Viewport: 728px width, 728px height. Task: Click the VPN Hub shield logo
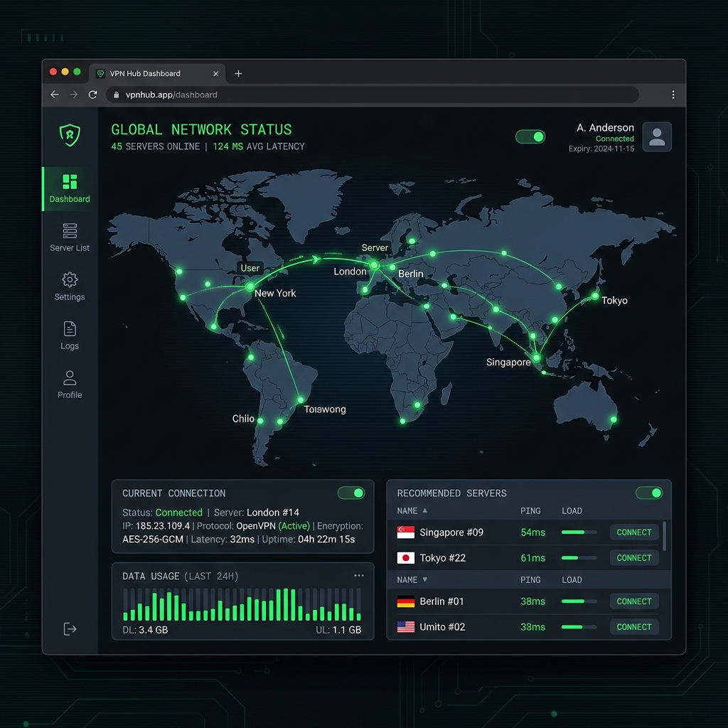(69, 135)
